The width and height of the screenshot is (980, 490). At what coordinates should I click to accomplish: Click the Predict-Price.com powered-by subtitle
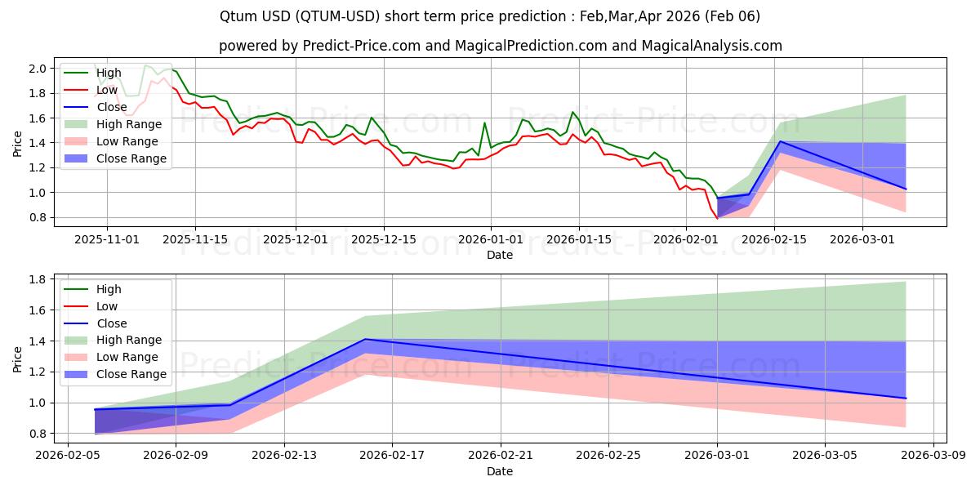[500, 47]
